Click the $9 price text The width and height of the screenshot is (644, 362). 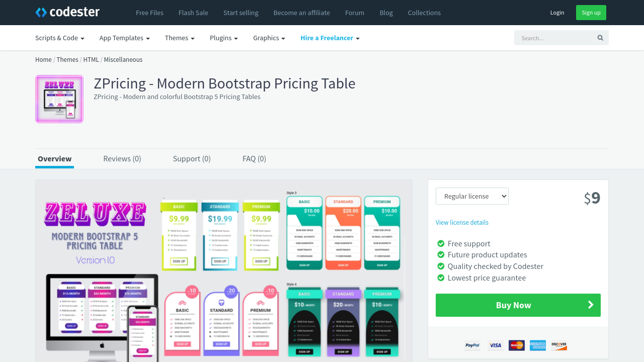[592, 198]
